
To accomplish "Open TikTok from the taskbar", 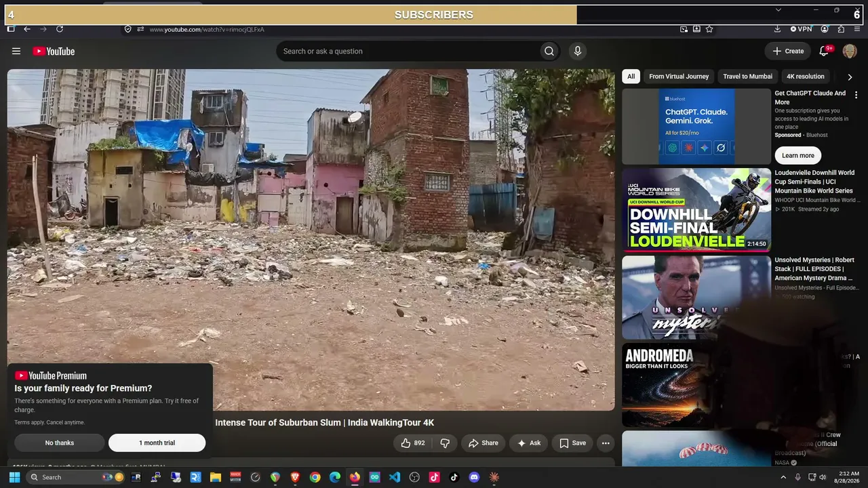I will tap(454, 477).
